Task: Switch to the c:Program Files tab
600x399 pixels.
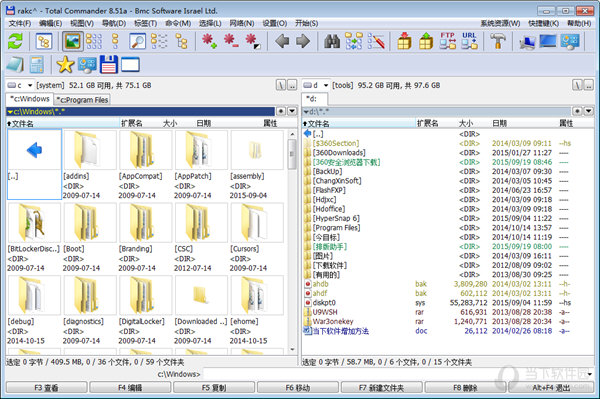Action: pyautogui.click(x=82, y=100)
